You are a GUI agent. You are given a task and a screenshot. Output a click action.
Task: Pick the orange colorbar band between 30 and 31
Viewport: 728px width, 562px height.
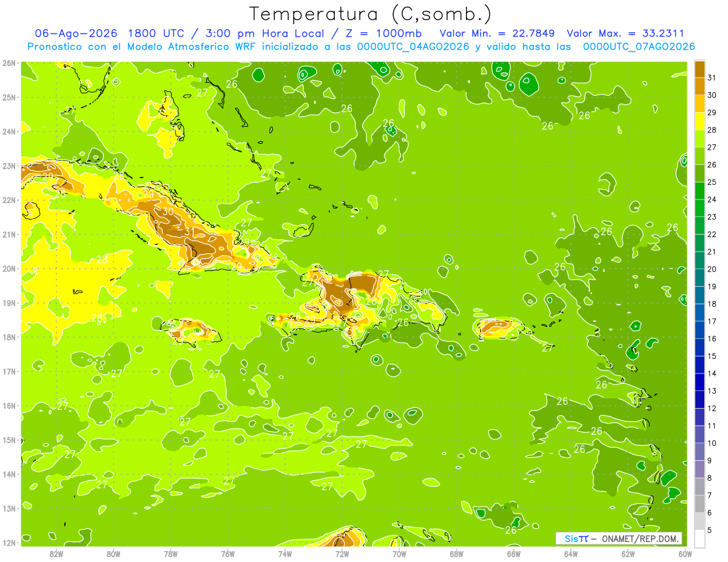click(x=699, y=86)
